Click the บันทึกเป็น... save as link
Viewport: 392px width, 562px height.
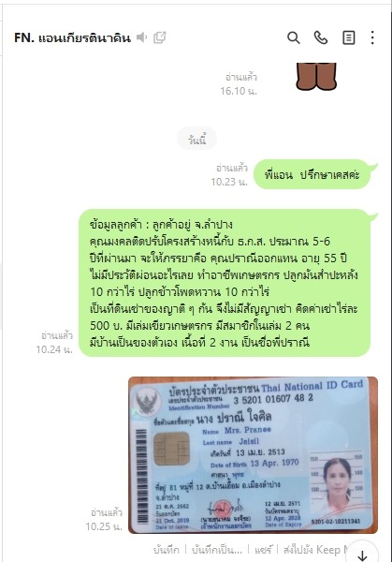point(217,550)
